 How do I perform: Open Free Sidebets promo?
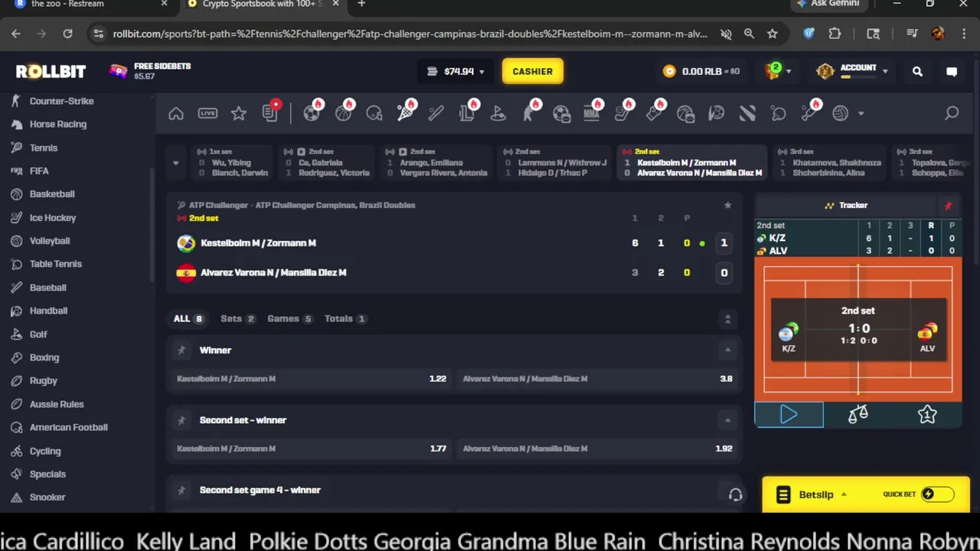click(x=150, y=71)
